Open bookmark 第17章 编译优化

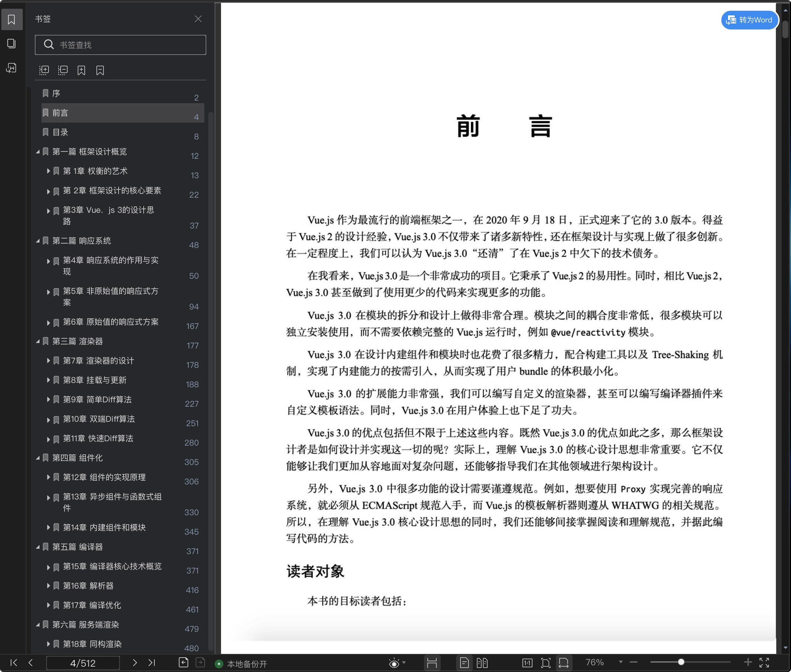click(92, 605)
